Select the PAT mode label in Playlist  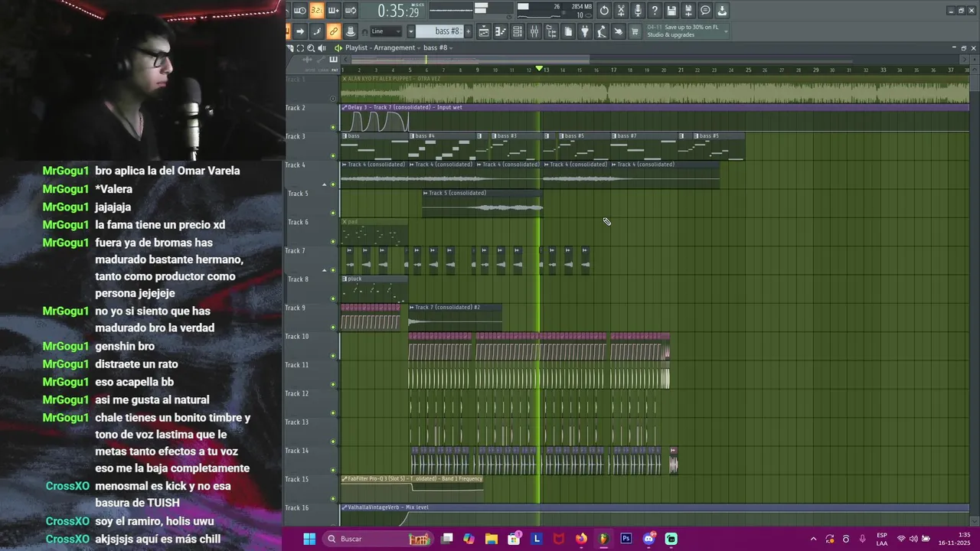(335, 70)
